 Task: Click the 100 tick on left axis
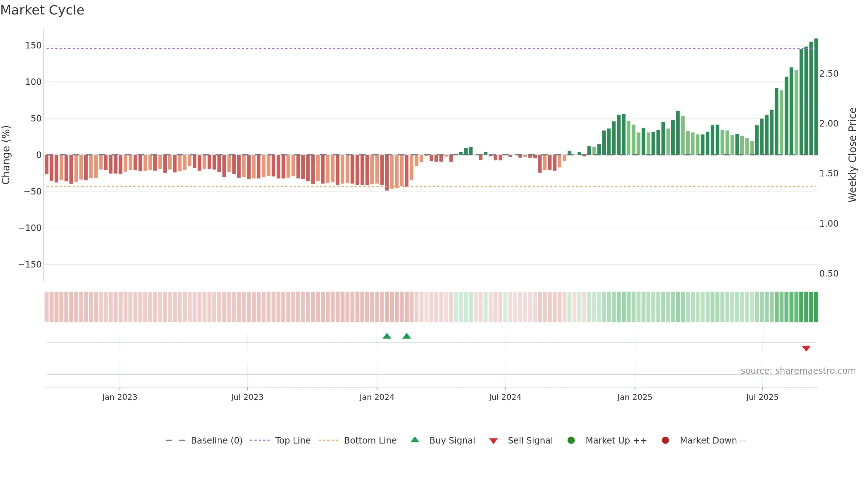pos(33,82)
